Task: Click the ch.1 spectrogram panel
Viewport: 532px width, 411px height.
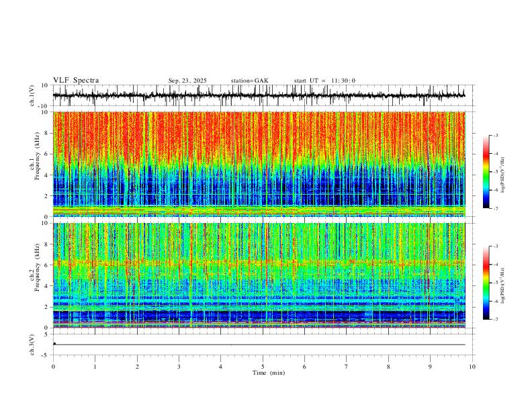Action: [259, 164]
